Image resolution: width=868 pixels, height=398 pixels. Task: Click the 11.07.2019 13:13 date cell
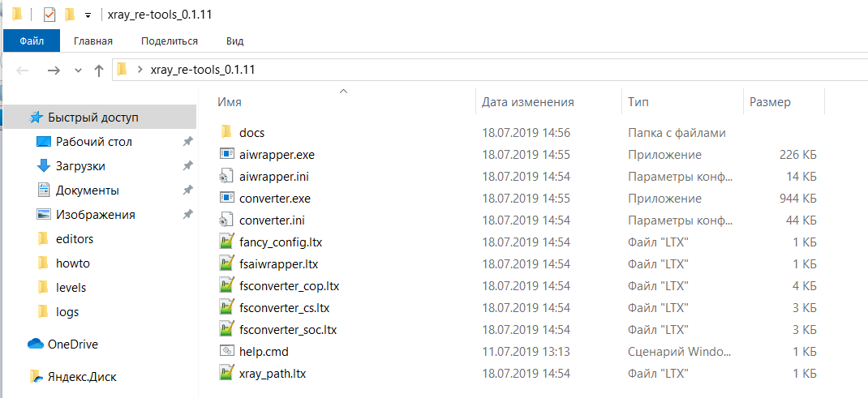pyautogui.click(x=526, y=351)
